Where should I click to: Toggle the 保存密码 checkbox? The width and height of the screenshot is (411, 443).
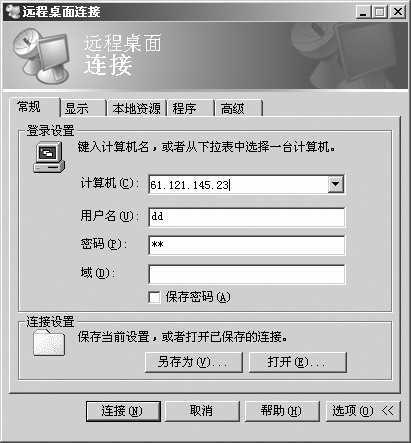tap(154, 297)
